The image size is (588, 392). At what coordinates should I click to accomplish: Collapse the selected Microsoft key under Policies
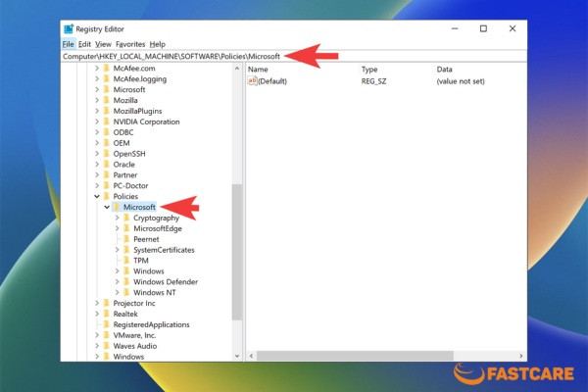click(107, 207)
